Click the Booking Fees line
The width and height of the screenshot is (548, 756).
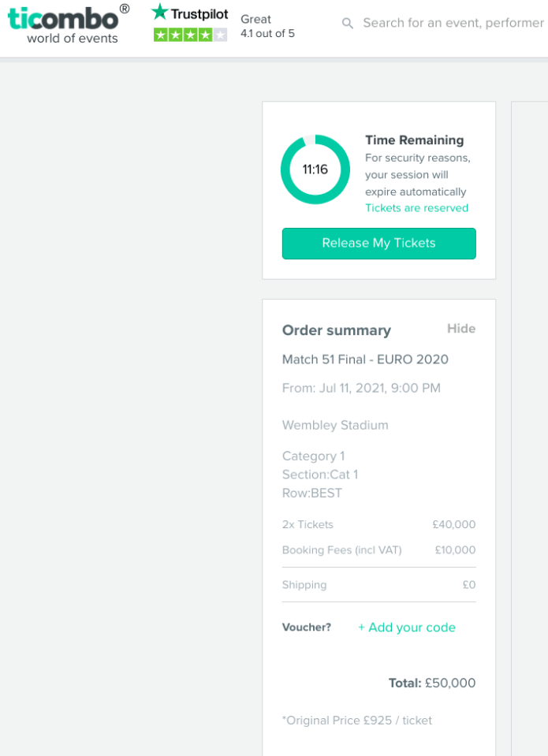point(378,550)
